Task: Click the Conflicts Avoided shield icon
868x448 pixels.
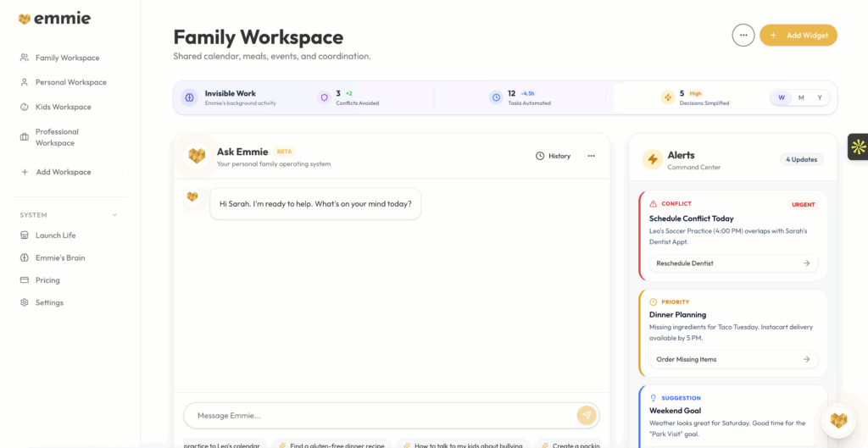Action: point(323,97)
